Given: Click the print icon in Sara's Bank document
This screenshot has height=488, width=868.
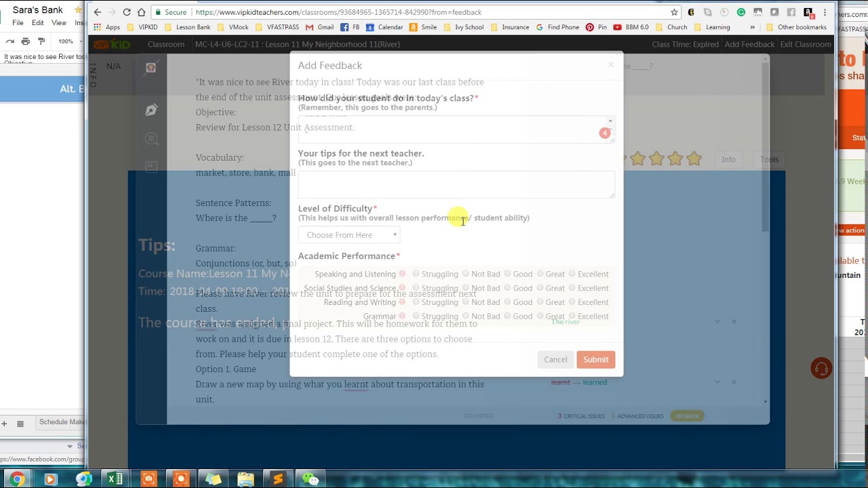Looking at the screenshot, I should pos(25,41).
